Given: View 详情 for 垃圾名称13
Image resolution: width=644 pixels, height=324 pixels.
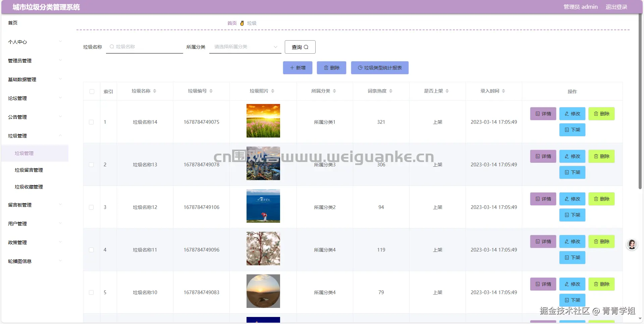Looking at the screenshot, I should [x=543, y=156].
